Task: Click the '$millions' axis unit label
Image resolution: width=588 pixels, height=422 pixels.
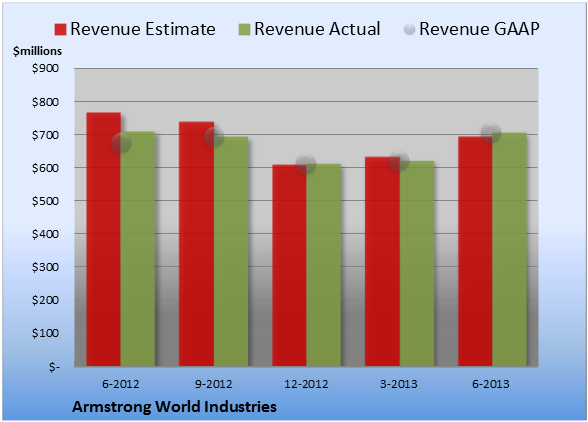Action: [x=38, y=51]
